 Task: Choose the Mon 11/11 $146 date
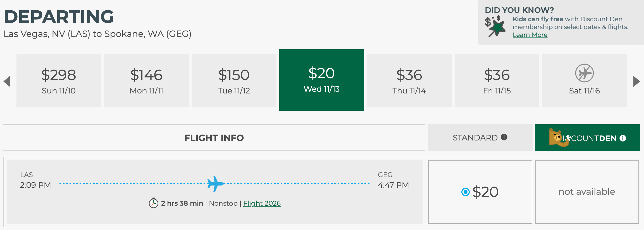(x=146, y=80)
